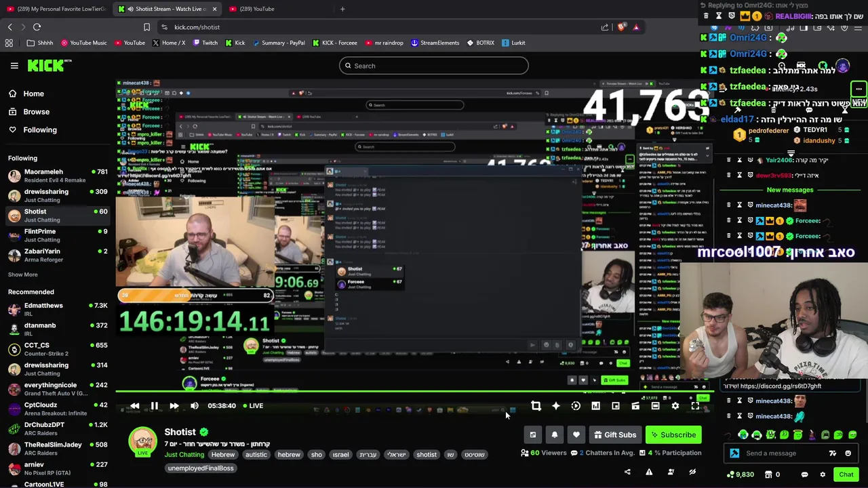Open a new browser tab
The height and width of the screenshot is (488, 868).
pyautogui.click(x=342, y=9)
